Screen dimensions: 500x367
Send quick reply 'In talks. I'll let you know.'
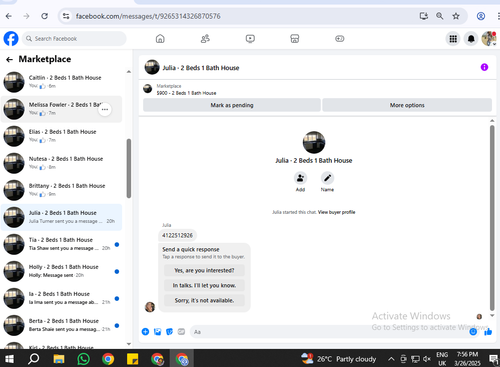[204, 285]
